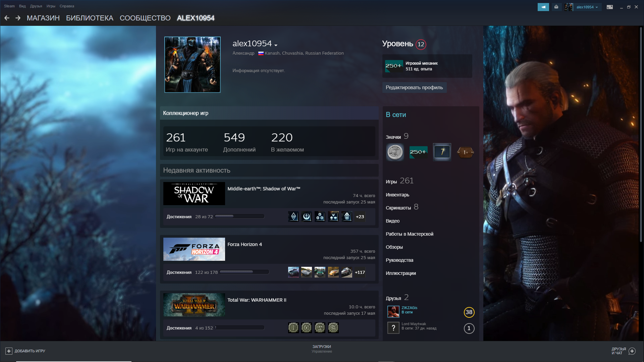Open the Значки 9 link
This screenshot has height=362, width=644.
[397, 136]
